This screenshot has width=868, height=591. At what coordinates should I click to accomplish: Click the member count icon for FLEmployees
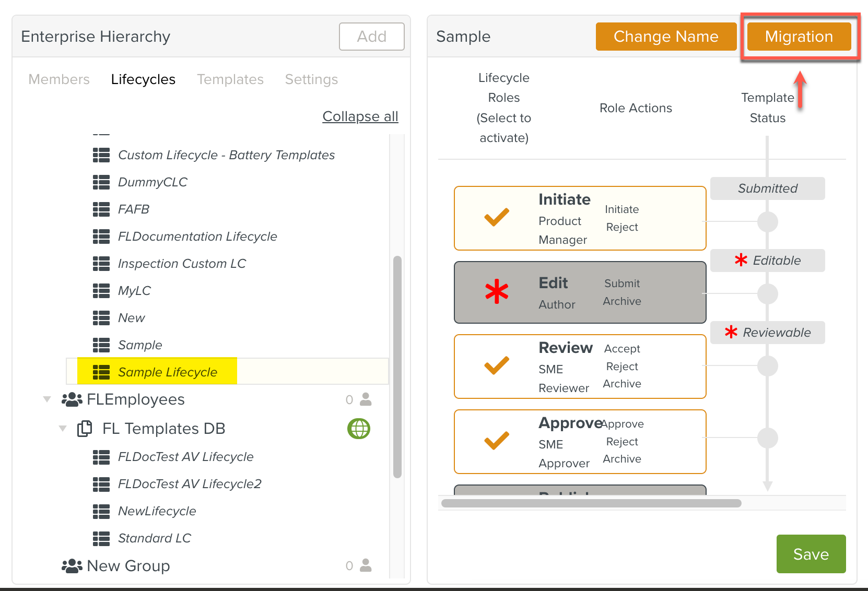366,399
